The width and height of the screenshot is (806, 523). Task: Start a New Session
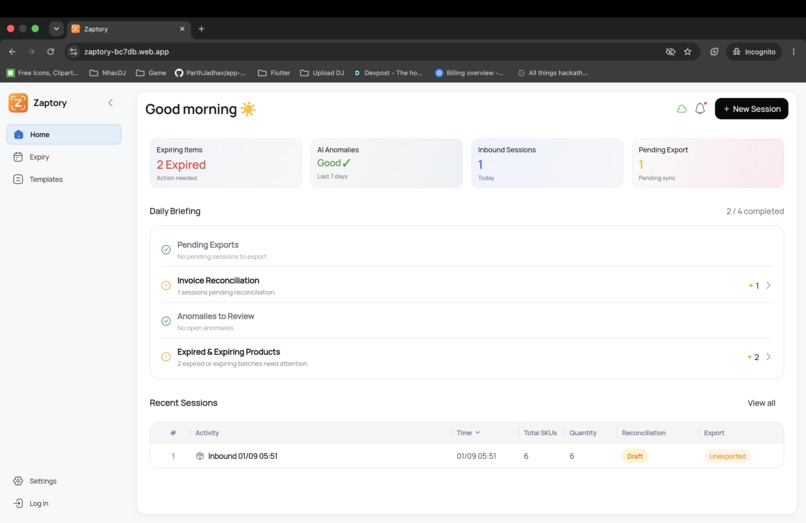point(751,109)
